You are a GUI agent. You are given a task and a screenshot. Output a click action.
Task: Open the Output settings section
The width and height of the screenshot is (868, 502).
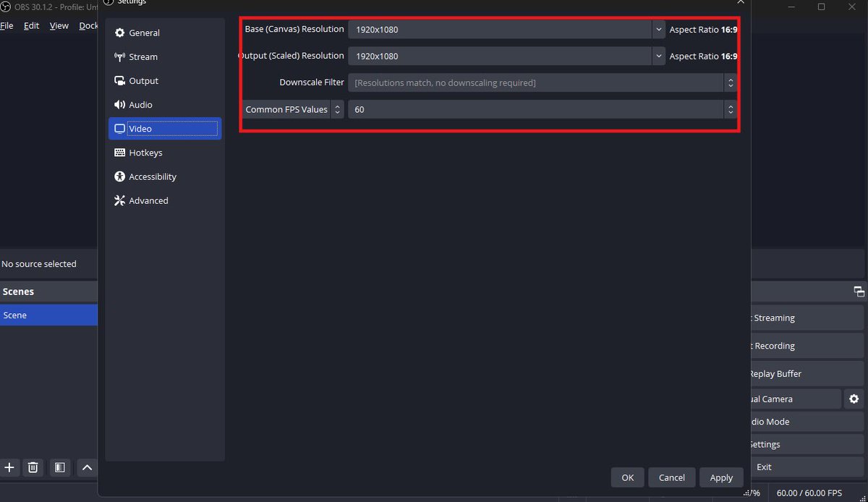point(142,80)
